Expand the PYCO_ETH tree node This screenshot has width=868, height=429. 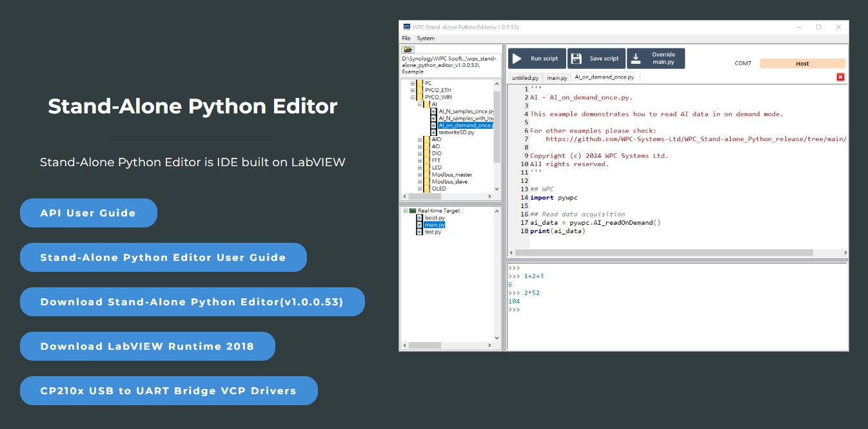pos(412,90)
